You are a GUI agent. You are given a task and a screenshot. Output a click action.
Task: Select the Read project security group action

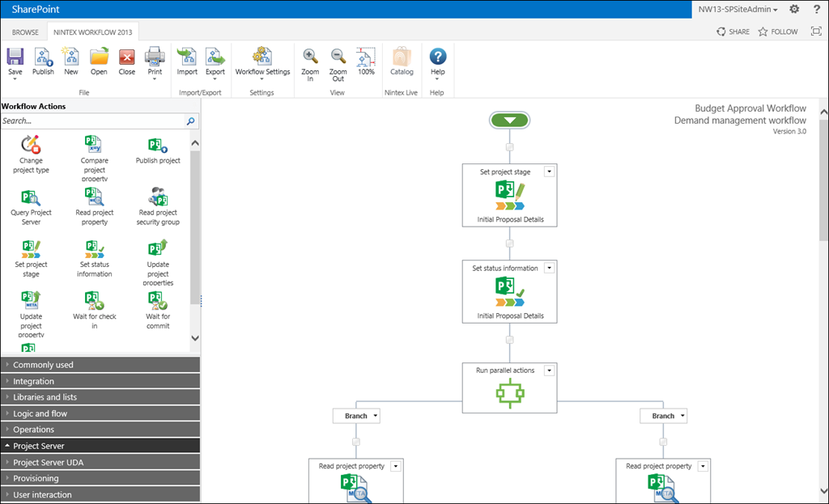pos(158,206)
